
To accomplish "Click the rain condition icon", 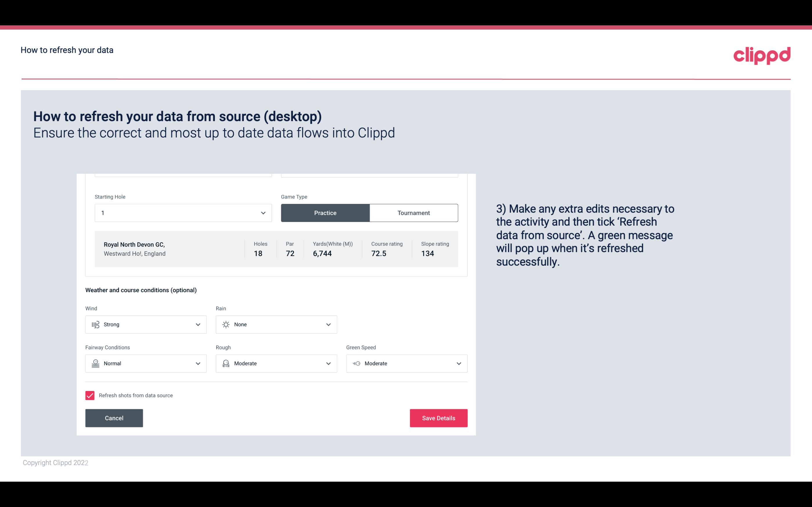I will click(226, 324).
